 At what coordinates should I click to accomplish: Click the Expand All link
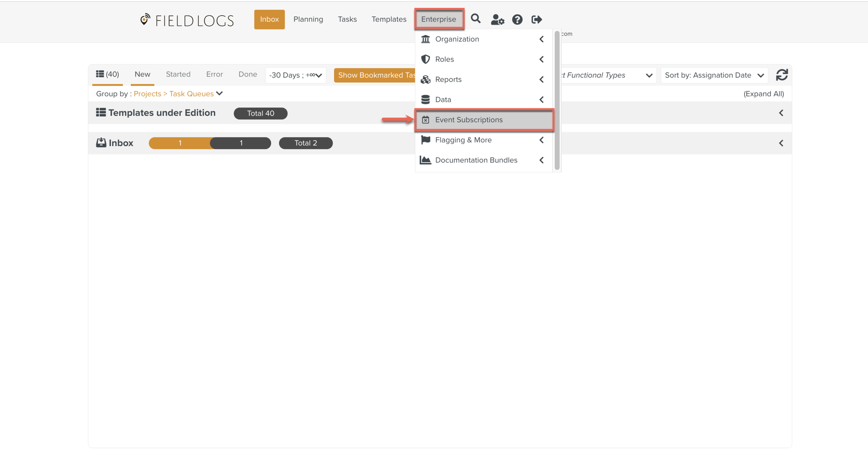coord(763,94)
